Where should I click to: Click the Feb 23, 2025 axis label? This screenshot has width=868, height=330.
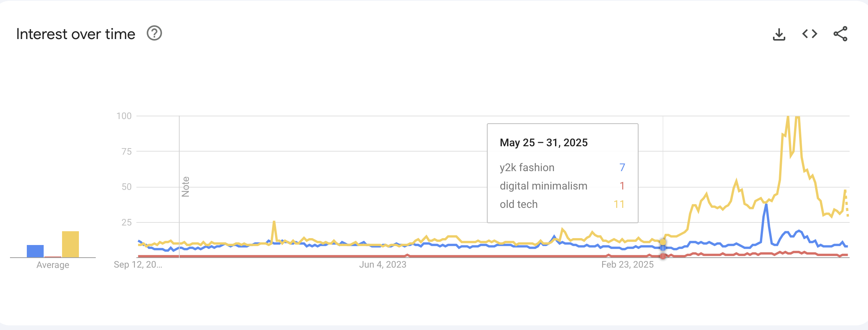627,265
